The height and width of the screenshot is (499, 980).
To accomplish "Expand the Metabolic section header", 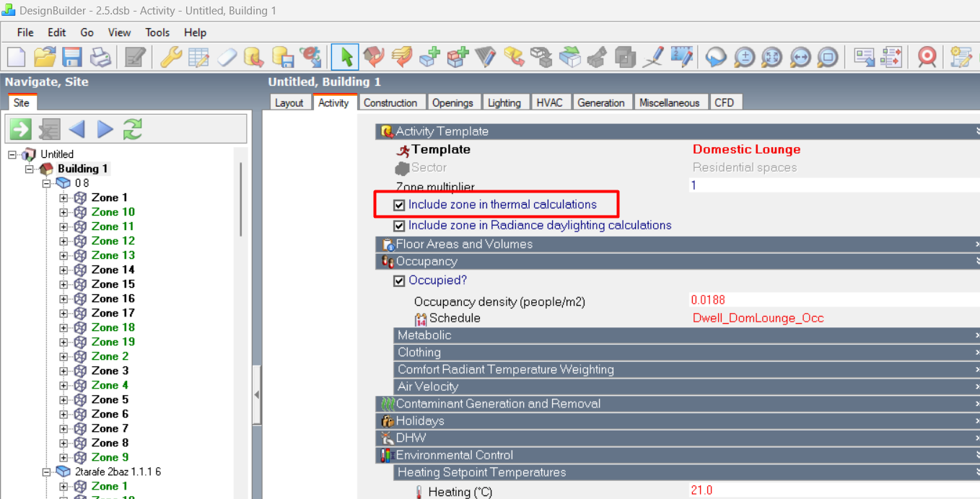I will 687,335.
